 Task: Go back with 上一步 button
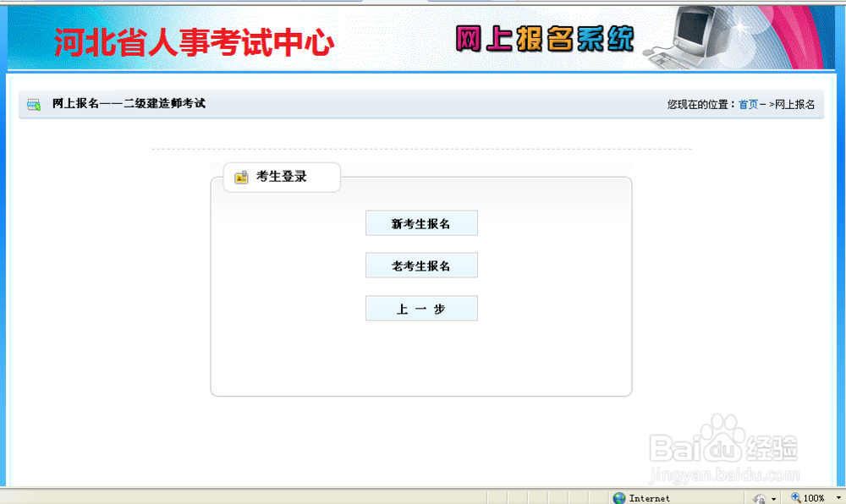[421, 309]
